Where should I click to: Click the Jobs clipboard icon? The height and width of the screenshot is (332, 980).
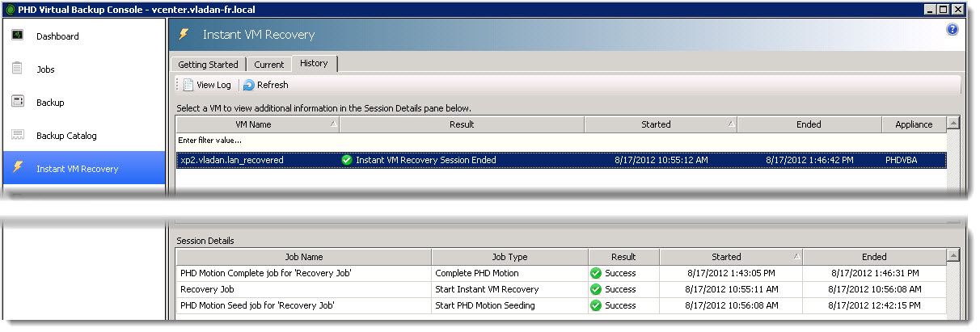coord(17,69)
